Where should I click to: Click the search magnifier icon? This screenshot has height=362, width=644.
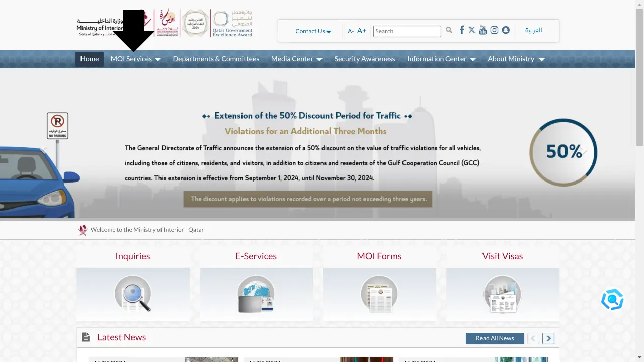click(449, 31)
